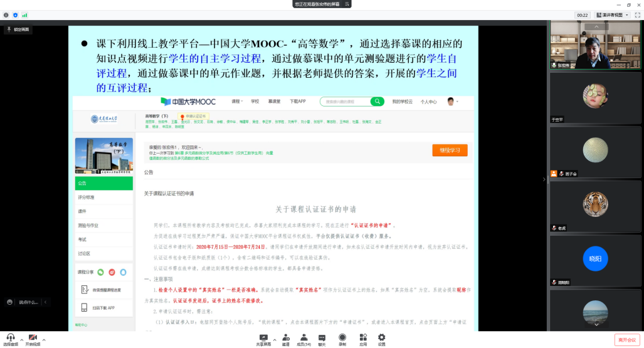The width and height of the screenshot is (644, 348).
Task: Start recording the meeting
Action: (342, 340)
